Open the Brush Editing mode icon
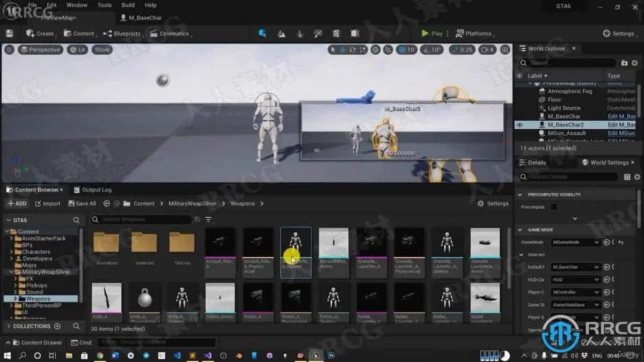644x362 pixels. tap(354, 33)
